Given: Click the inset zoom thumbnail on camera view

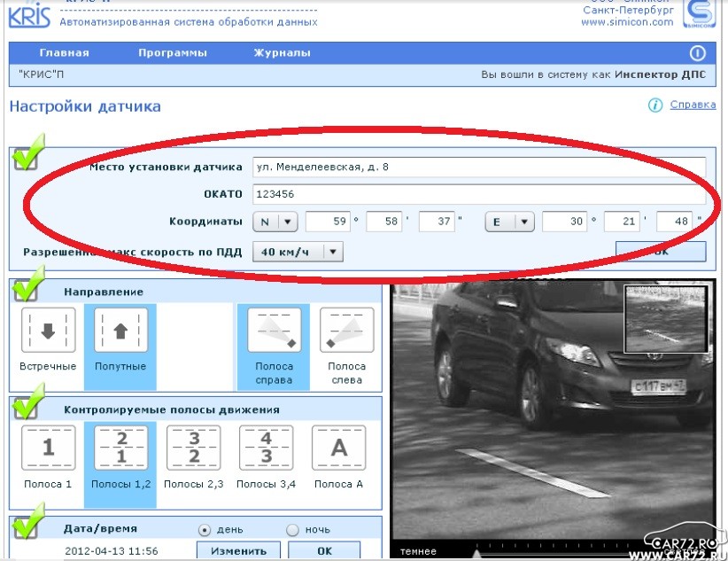Looking at the screenshot, I should (666, 319).
